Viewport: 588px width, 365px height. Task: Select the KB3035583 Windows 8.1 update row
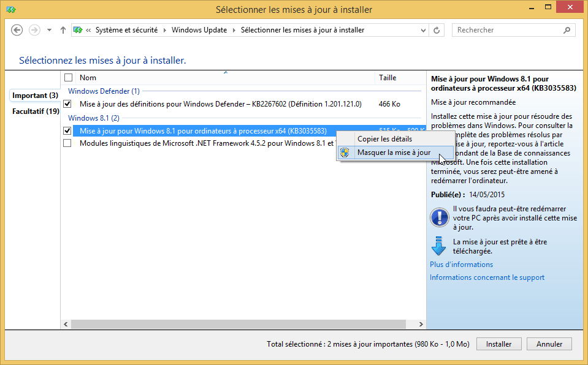click(x=204, y=131)
